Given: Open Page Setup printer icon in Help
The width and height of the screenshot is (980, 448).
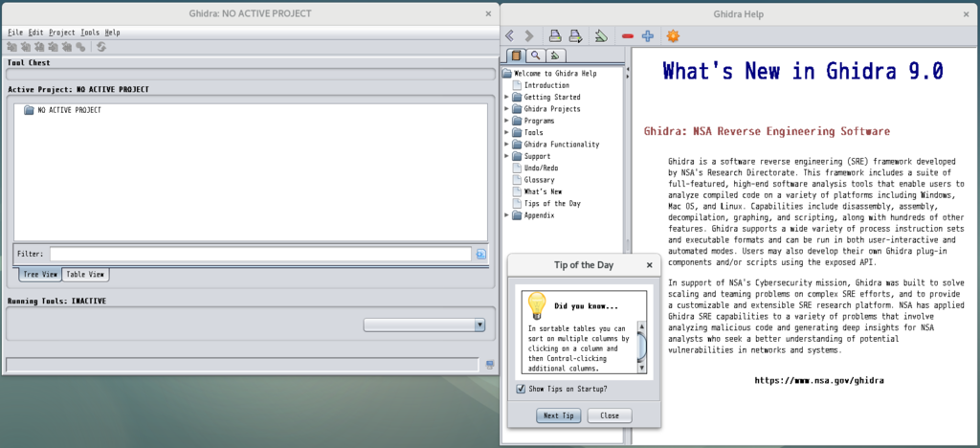Looking at the screenshot, I should (x=575, y=36).
